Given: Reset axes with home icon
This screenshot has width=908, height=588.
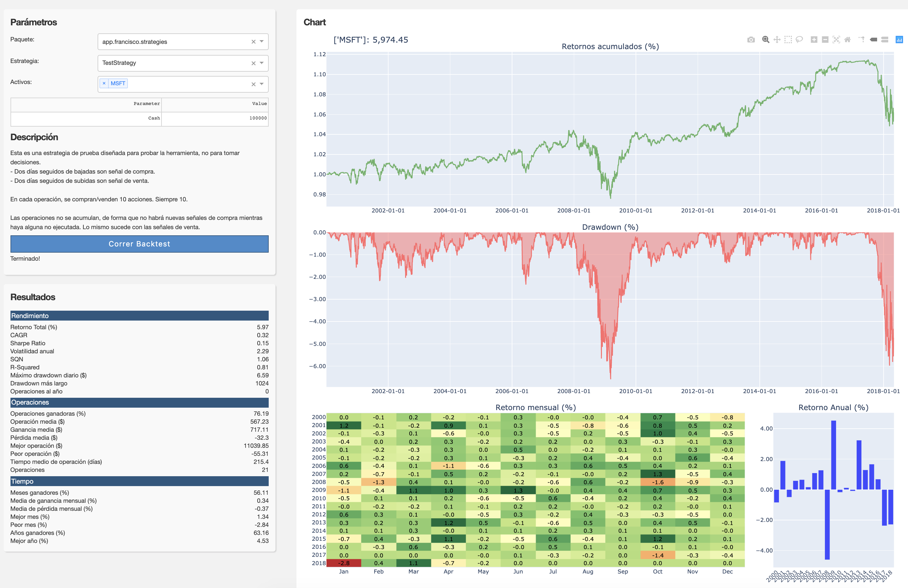Looking at the screenshot, I should (x=847, y=40).
